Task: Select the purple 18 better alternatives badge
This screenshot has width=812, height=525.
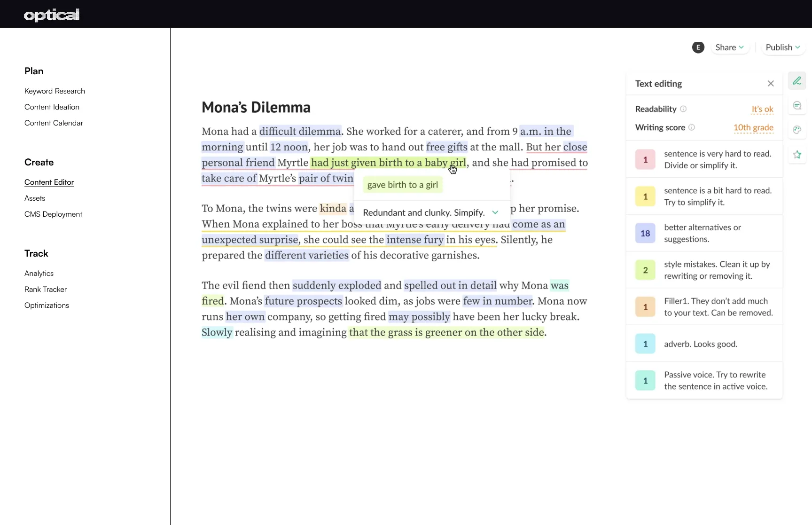Action: (645, 233)
